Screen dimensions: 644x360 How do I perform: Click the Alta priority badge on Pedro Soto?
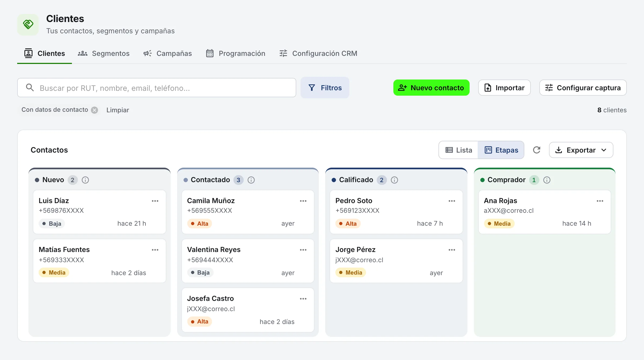pyautogui.click(x=348, y=224)
